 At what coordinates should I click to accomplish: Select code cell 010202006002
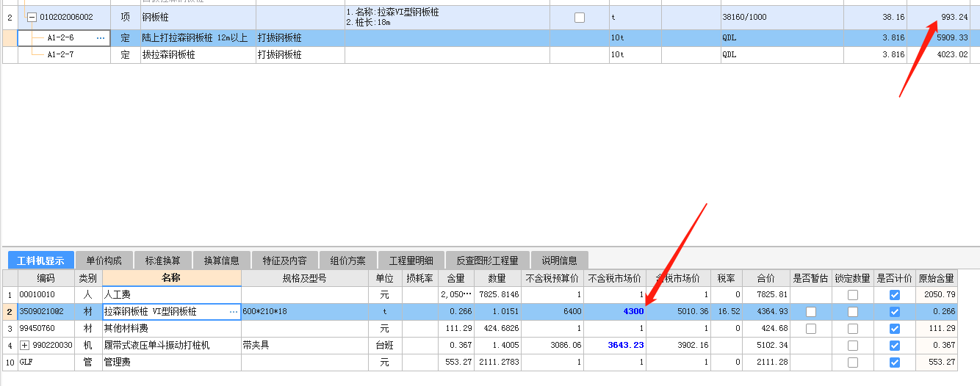tap(65, 18)
